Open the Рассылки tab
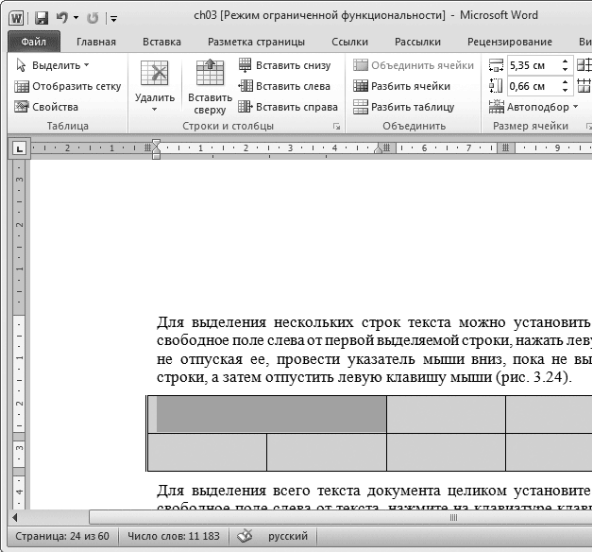This screenshot has width=592, height=552. coord(418,42)
